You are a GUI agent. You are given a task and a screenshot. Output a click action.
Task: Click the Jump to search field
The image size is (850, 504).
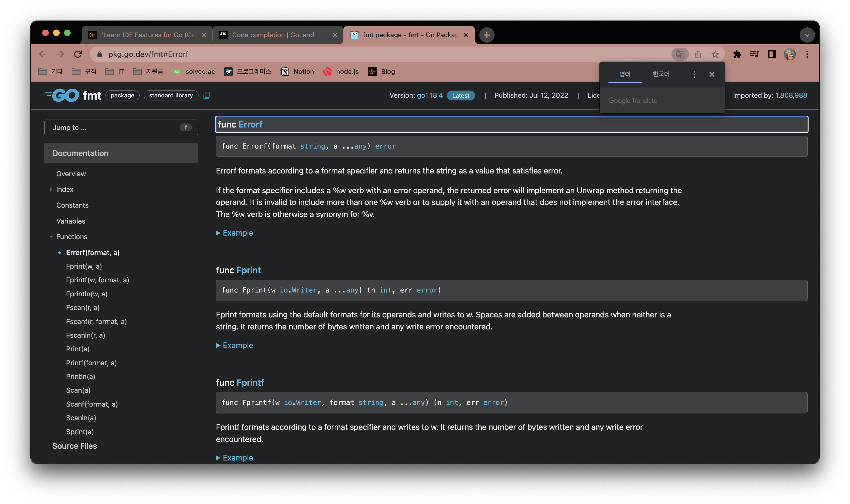click(x=116, y=128)
